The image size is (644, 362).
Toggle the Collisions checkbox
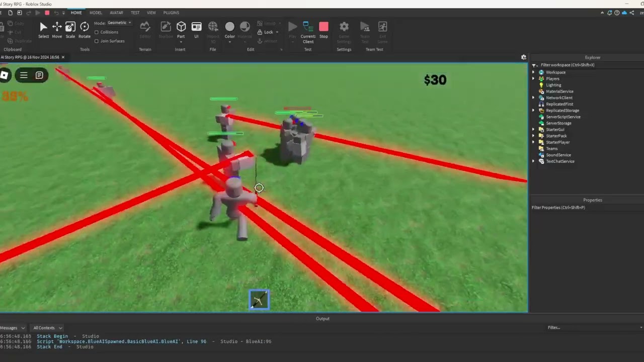[97, 32]
